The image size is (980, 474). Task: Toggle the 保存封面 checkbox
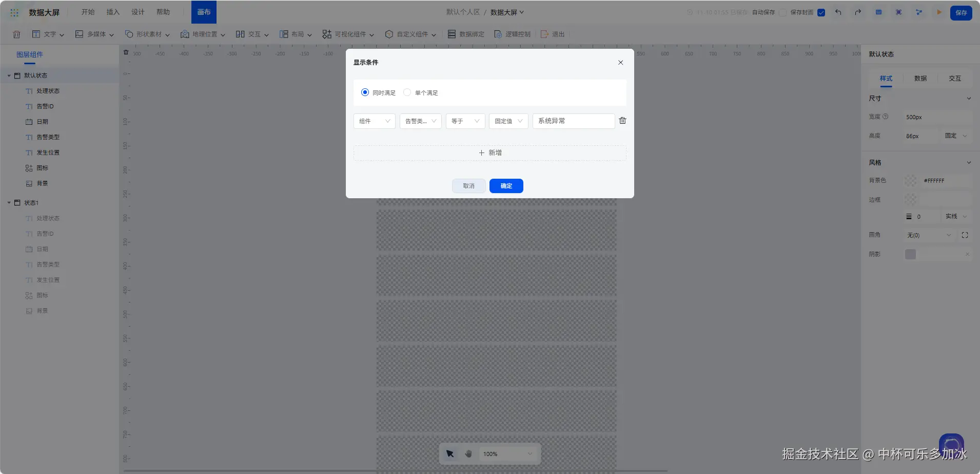(821, 12)
